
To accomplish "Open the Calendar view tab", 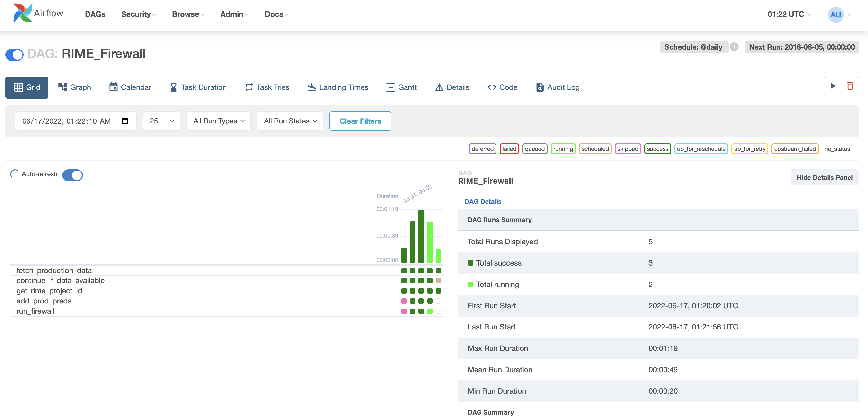I will [130, 87].
